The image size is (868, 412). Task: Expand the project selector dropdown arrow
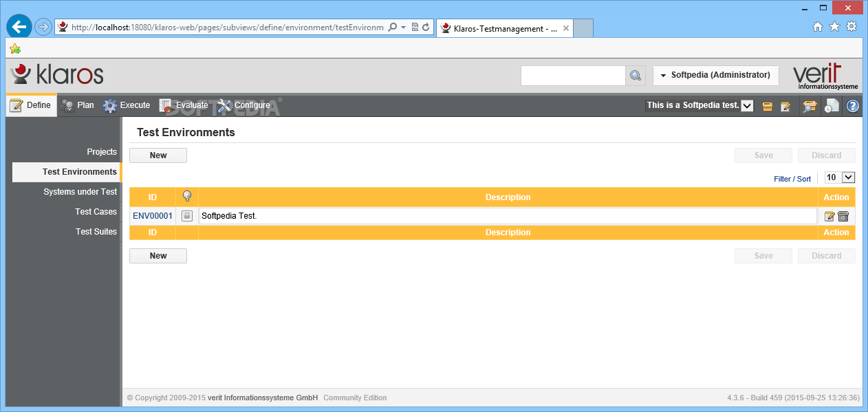(748, 106)
